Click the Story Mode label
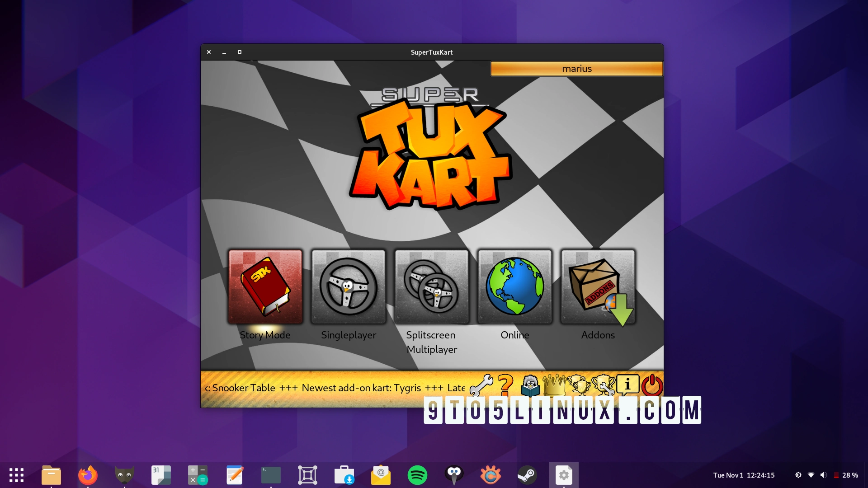 click(265, 335)
